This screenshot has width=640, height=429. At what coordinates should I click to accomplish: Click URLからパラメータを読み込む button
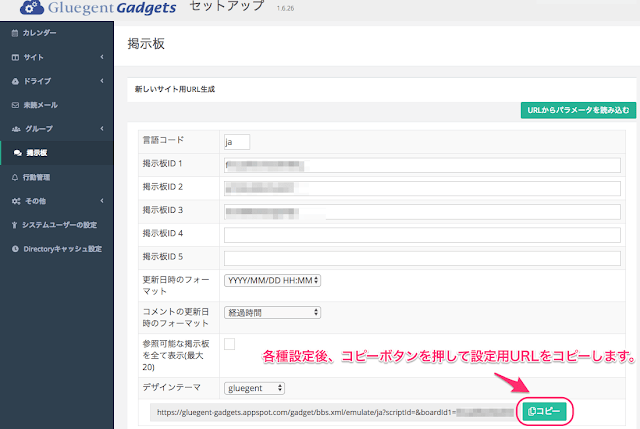tap(578, 110)
